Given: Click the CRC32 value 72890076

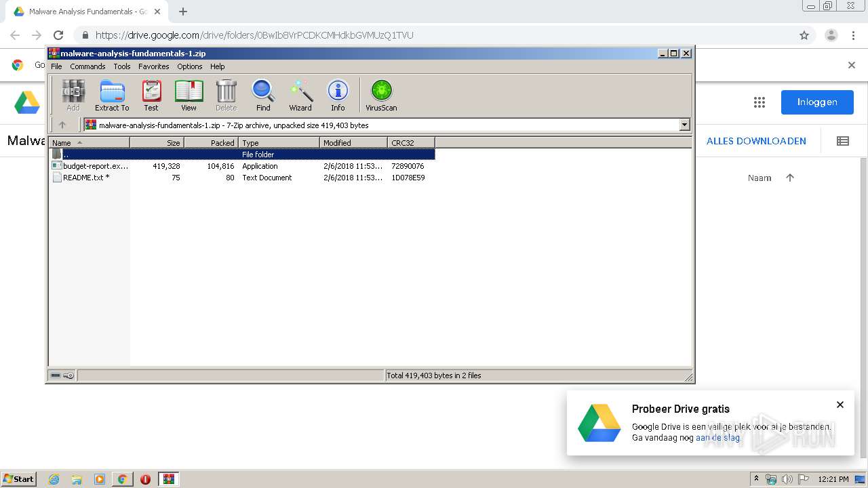Looking at the screenshot, I should tap(408, 166).
